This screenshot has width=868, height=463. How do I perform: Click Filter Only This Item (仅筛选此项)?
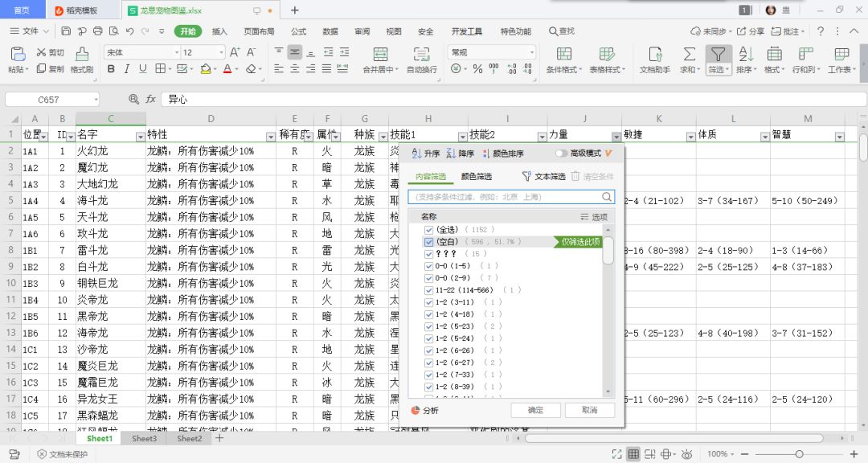577,241
